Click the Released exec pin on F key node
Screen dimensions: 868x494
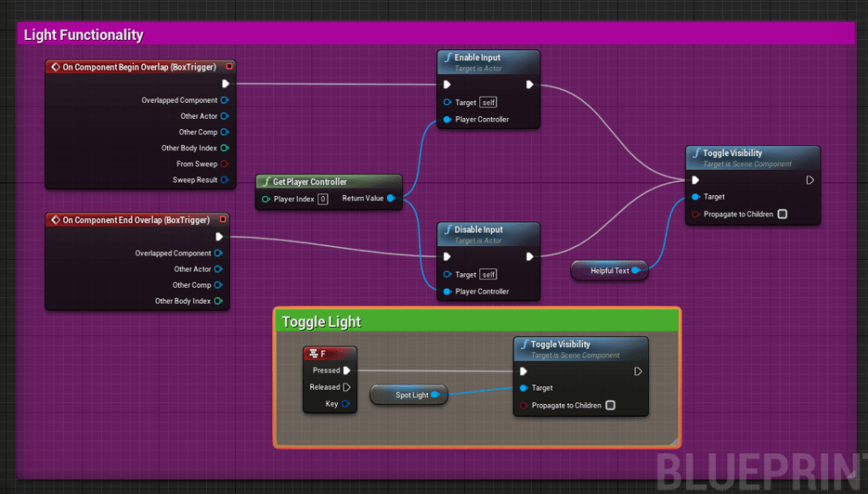(x=346, y=387)
